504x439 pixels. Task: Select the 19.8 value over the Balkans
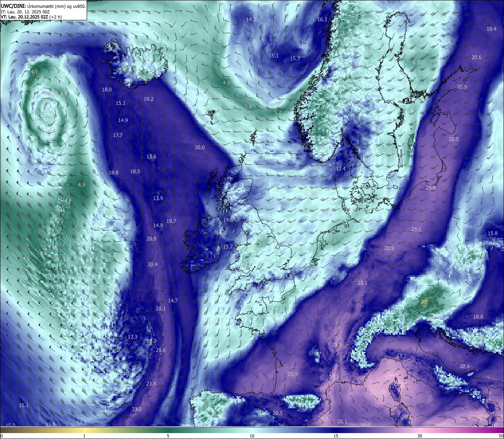478,317
